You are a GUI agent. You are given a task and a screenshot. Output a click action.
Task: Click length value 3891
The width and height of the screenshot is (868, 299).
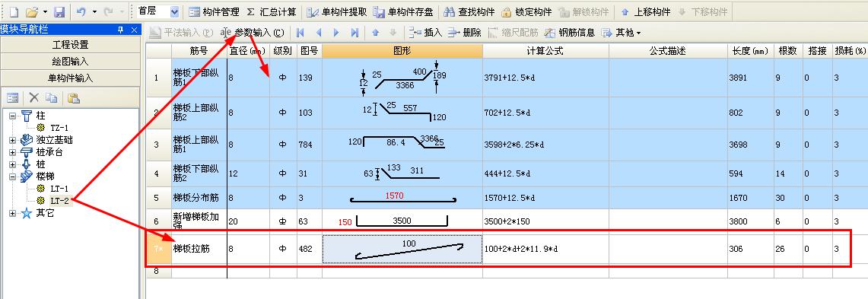pos(750,78)
